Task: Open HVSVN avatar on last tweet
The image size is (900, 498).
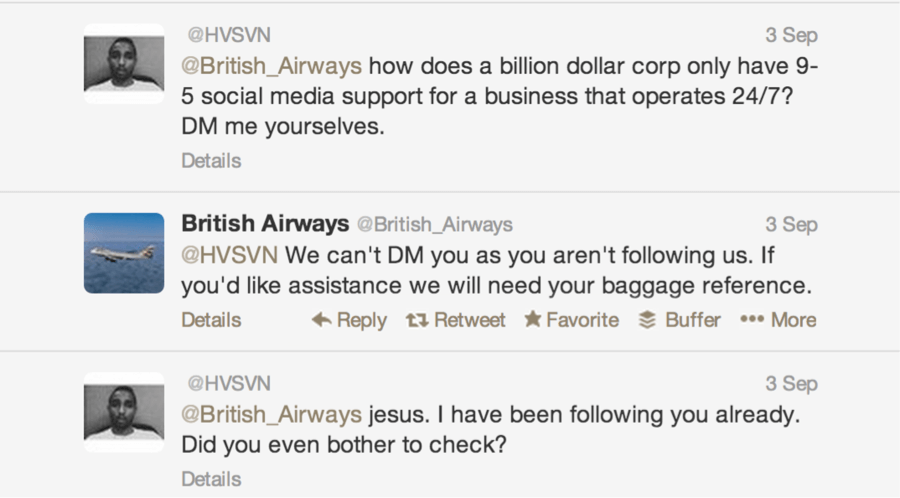Action: pyautogui.click(x=123, y=412)
